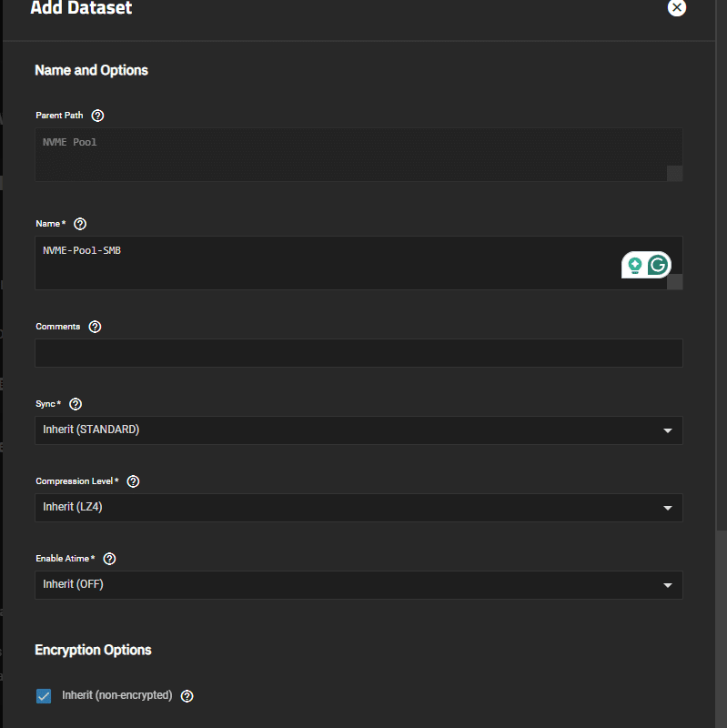Screen dimensions: 727x728
Task: Open help tooltip for Parent Path
Action: point(97,116)
